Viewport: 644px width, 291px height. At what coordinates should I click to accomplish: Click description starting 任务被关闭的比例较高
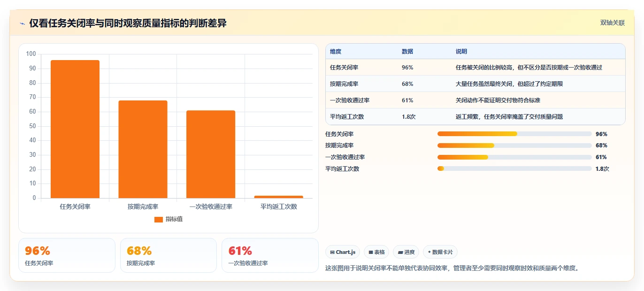pyautogui.click(x=529, y=68)
